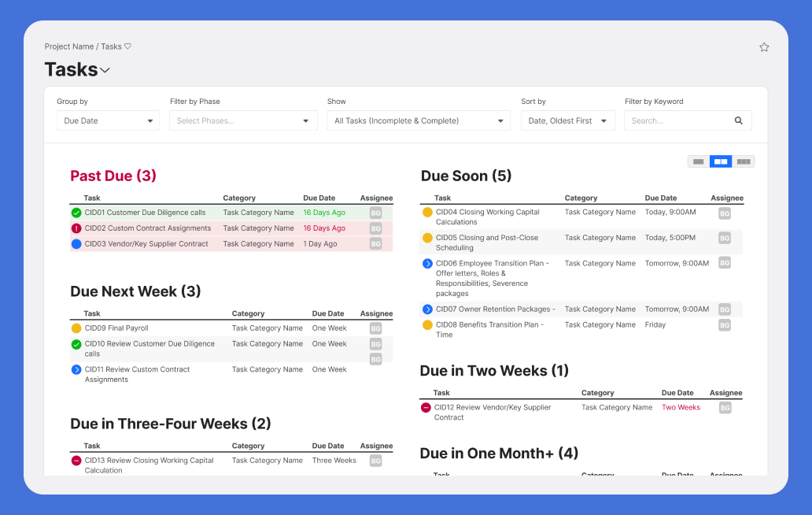The image size is (812, 515).
Task: Open the Group by Due Date dropdown
Action: tap(108, 121)
